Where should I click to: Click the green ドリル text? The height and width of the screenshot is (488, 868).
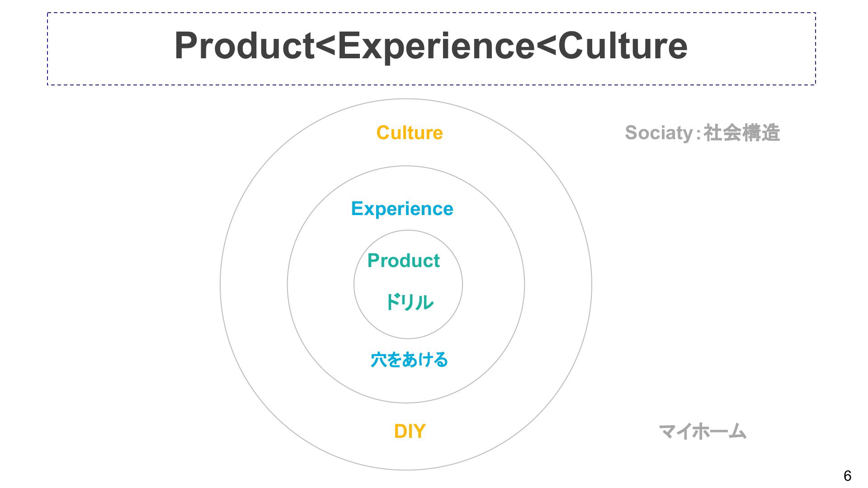[x=409, y=302]
